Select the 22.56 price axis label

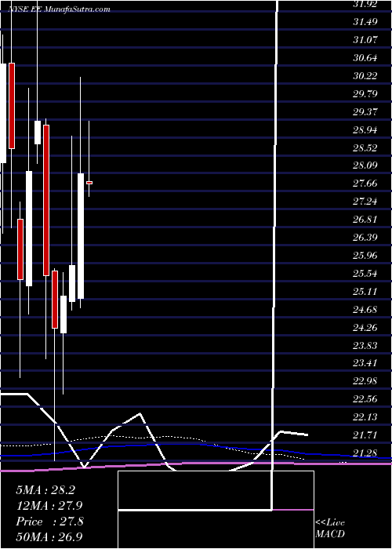tap(366, 399)
